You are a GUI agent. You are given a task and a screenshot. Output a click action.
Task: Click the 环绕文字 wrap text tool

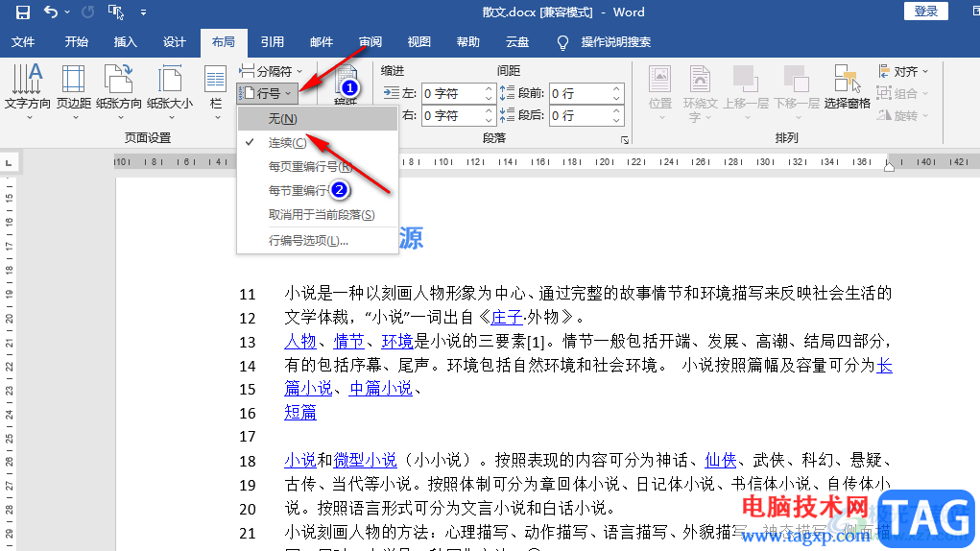click(700, 92)
